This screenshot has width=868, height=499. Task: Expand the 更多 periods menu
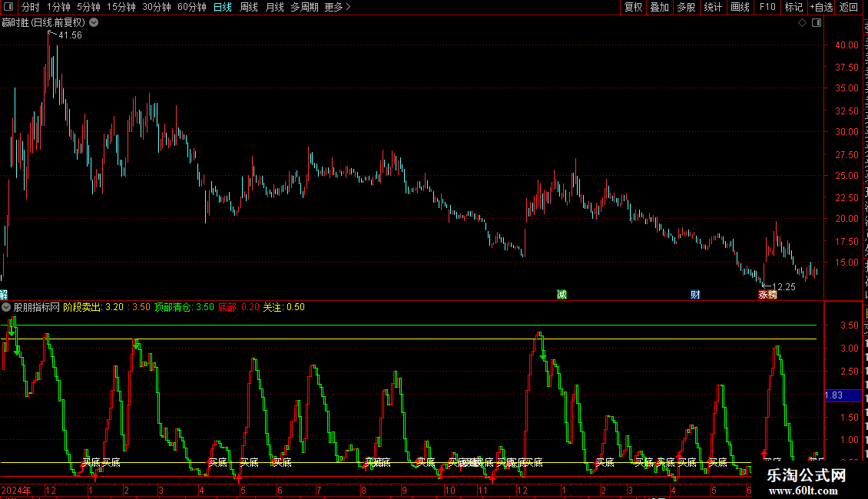[x=338, y=7]
